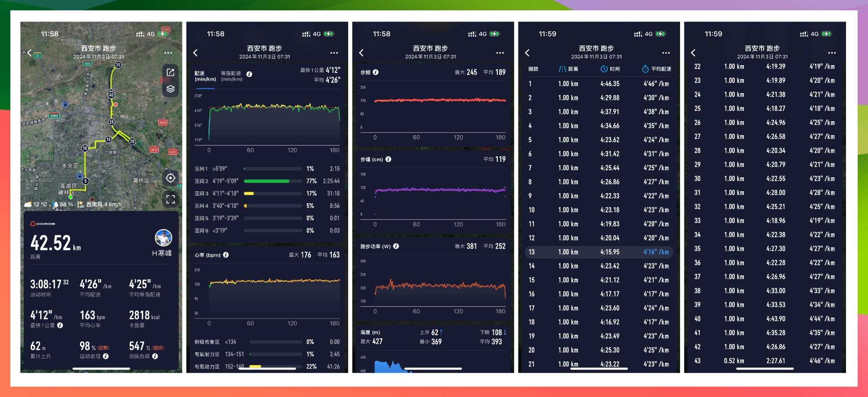The width and height of the screenshot is (868, 397).
Task: Open more options on the cadence screen
Action: [x=500, y=53]
